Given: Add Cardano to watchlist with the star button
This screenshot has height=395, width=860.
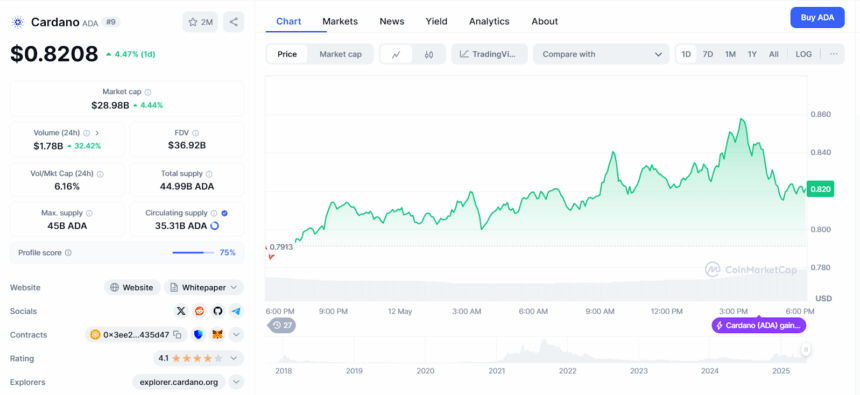Looking at the screenshot, I should pos(200,22).
